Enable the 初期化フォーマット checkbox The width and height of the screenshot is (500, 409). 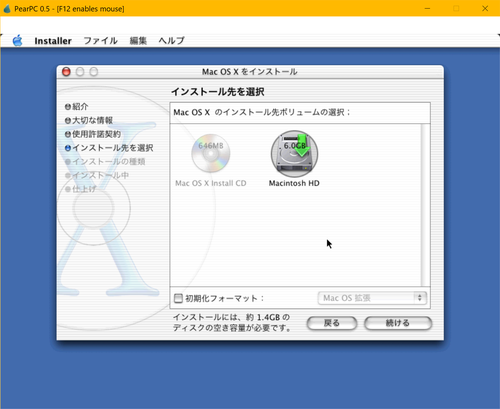[178, 298]
